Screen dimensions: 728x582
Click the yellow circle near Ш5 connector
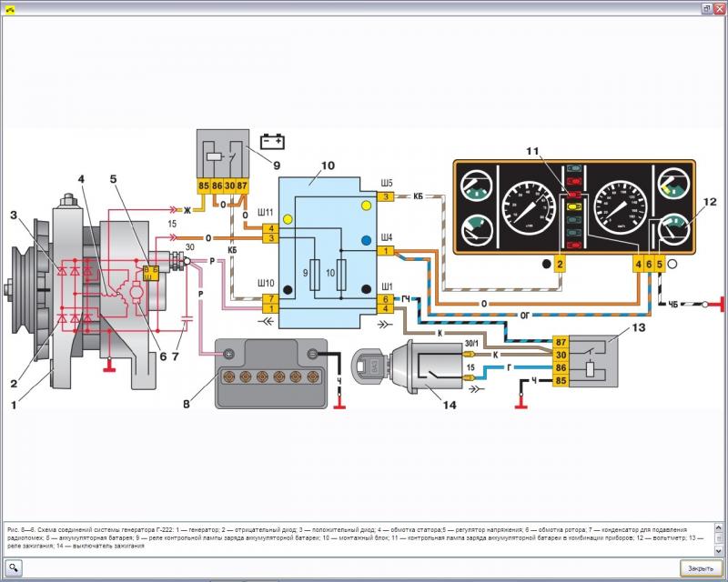tap(366, 206)
